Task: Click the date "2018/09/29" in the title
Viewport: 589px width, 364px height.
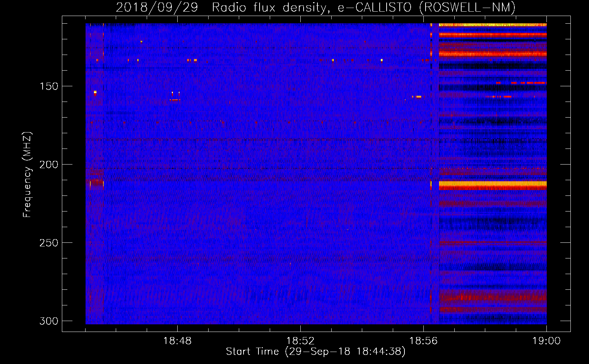Action: pyautogui.click(x=157, y=8)
